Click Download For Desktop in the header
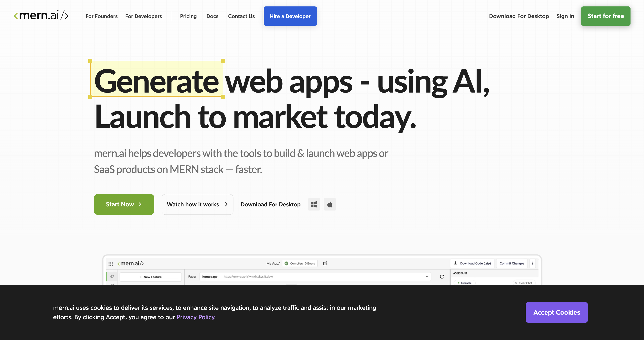This screenshot has height=340, width=644. click(x=519, y=16)
